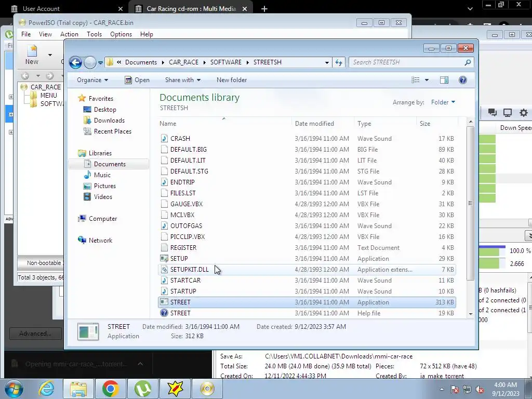
Task: Select the REGISTER text document icon
Action: 164,248
